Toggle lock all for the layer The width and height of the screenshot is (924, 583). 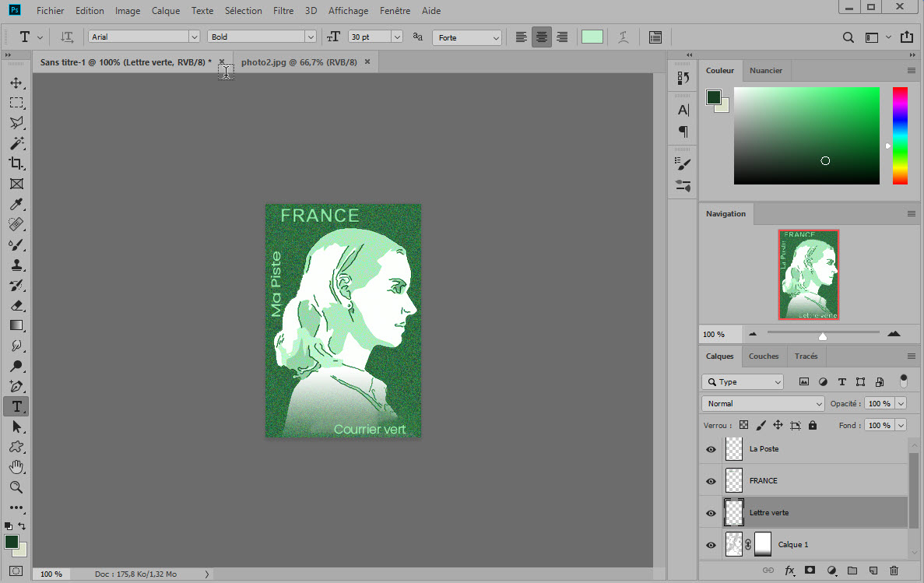[x=813, y=425]
